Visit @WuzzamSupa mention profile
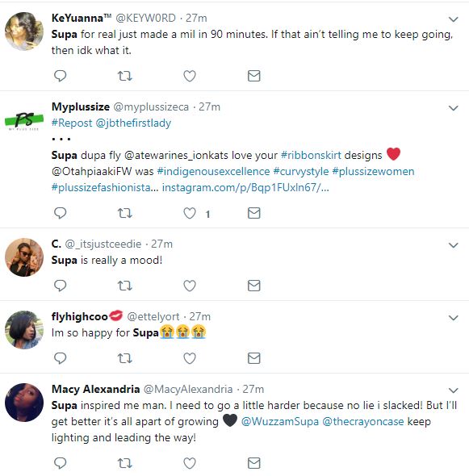 pyautogui.click(x=280, y=422)
